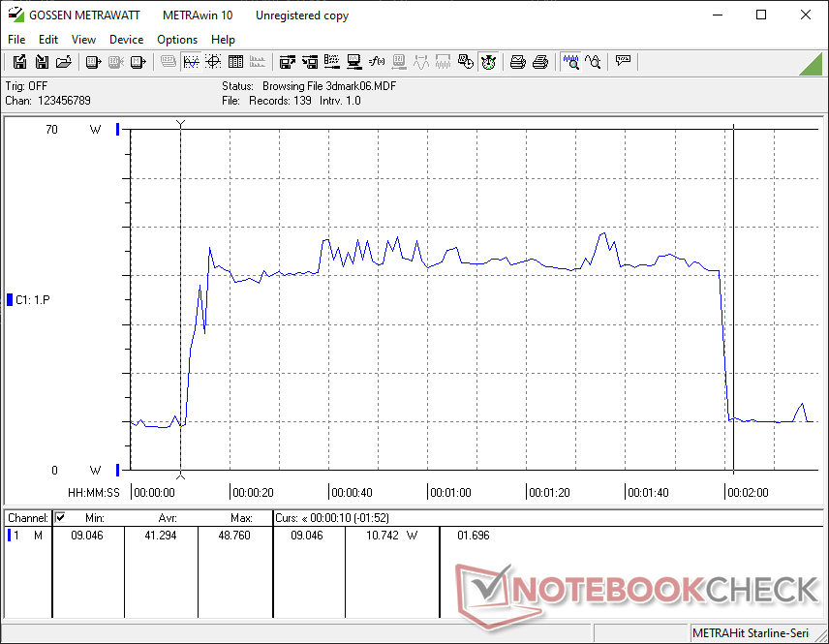Click the left cursor marker at chart top
The image size is (829, 644).
pos(181,124)
